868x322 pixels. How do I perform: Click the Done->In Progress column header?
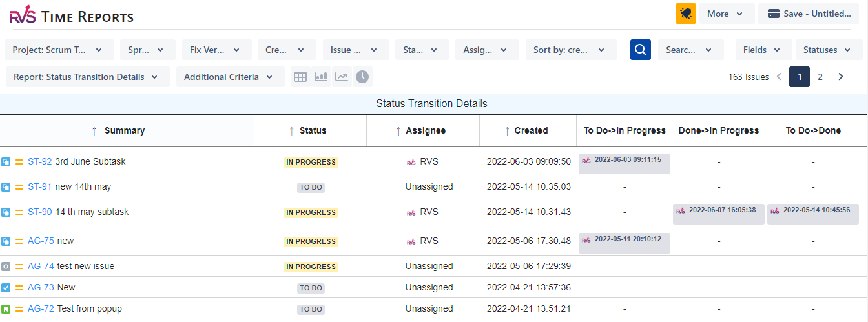tap(719, 130)
